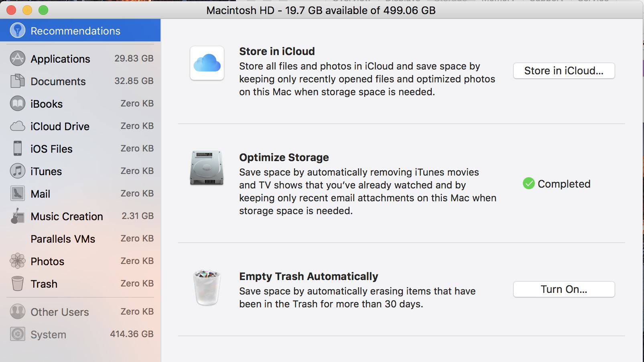Click the System gear icon
Viewport: 644px width, 362px height.
coord(18,334)
